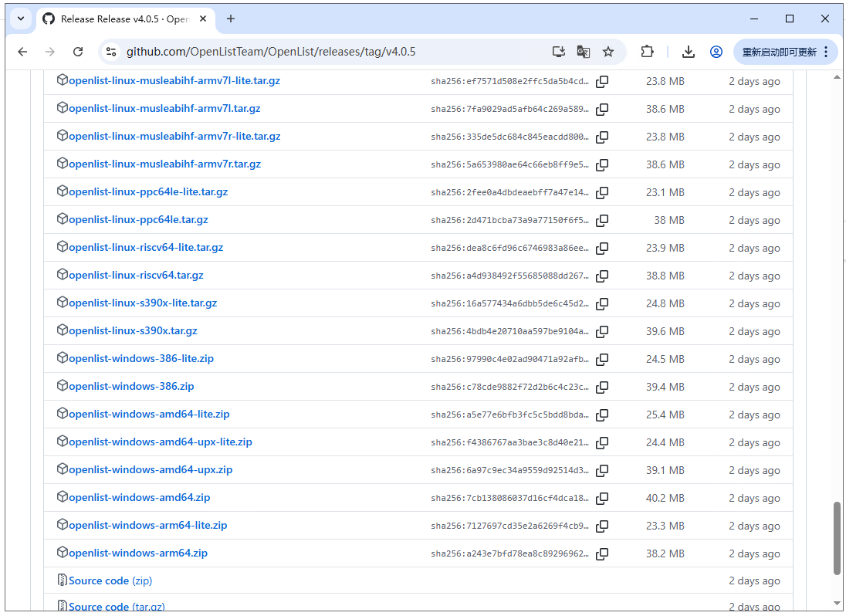The width and height of the screenshot is (846, 616).
Task: Copy SHA256 of openlist-windows-arm64-lite.zip
Action: 602,526
